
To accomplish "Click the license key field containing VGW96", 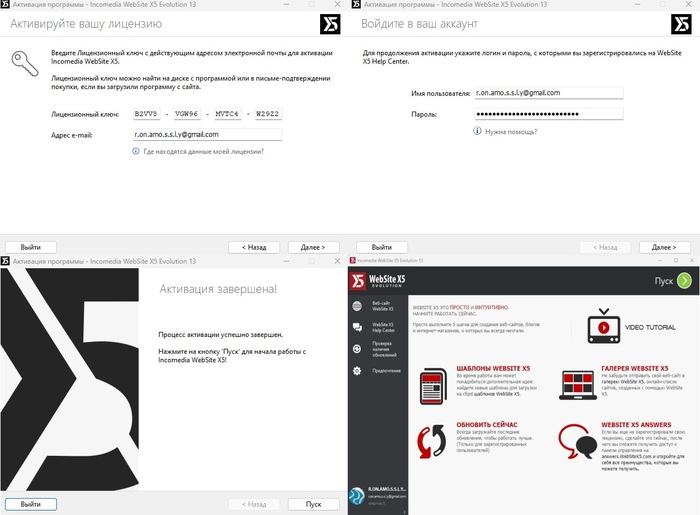I will click(x=187, y=114).
